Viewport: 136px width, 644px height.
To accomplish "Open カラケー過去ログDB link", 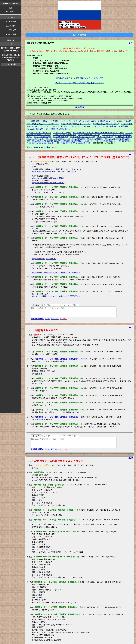I will coord(95,78).
